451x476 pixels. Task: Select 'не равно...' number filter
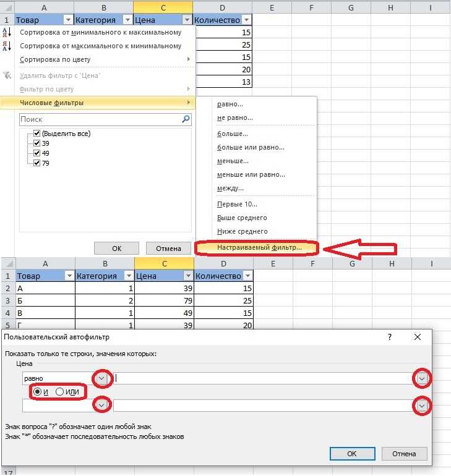pyautogui.click(x=234, y=117)
